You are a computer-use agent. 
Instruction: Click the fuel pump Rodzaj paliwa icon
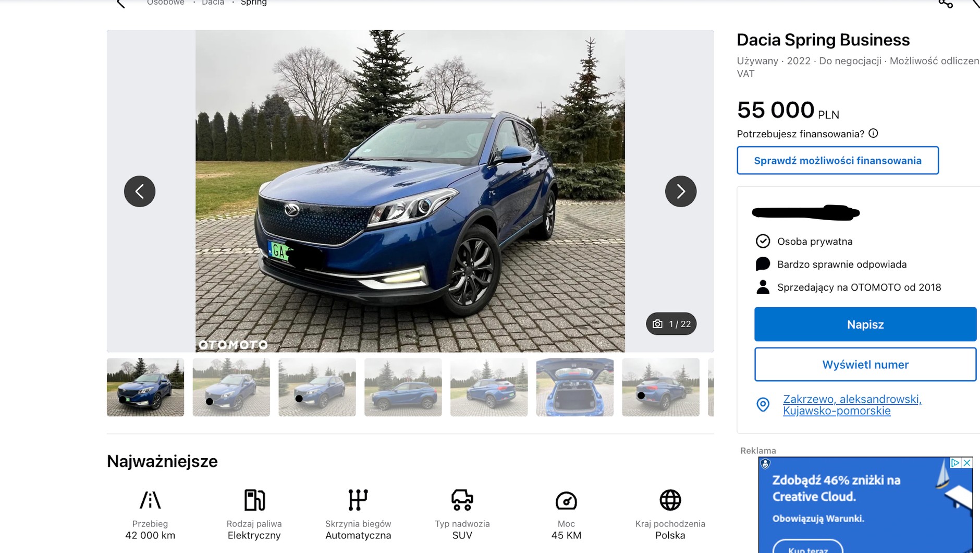pyautogui.click(x=254, y=500)
